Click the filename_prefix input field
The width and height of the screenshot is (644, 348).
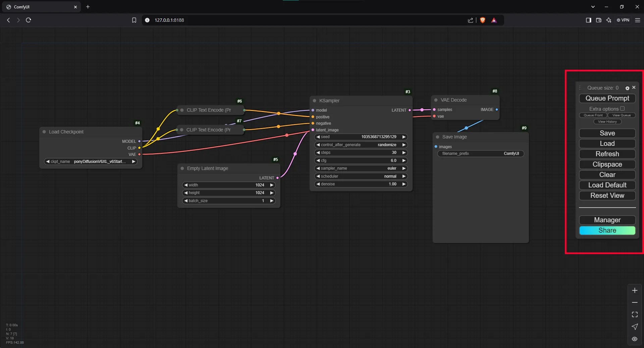click(480, 154)
